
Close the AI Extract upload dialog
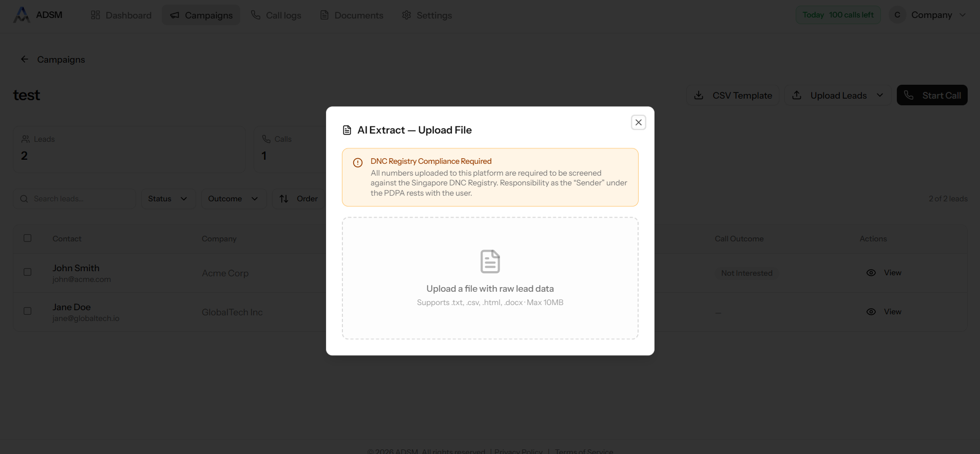tap(638, 122)
